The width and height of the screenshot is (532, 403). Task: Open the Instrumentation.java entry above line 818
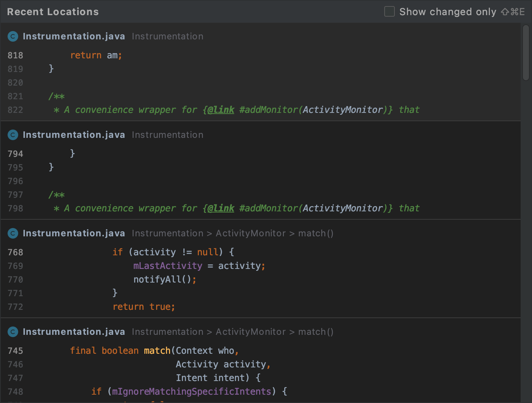tap(74, 36)
